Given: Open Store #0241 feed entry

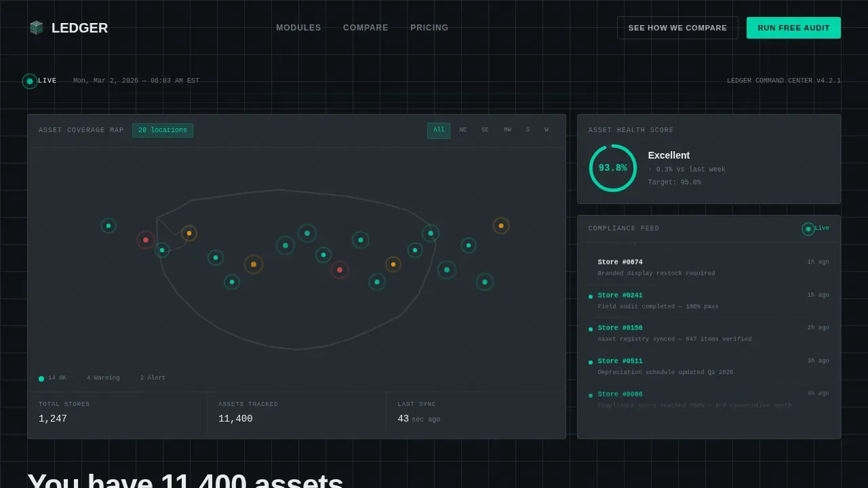Looking at the screenshot, I should click(709, 301).
